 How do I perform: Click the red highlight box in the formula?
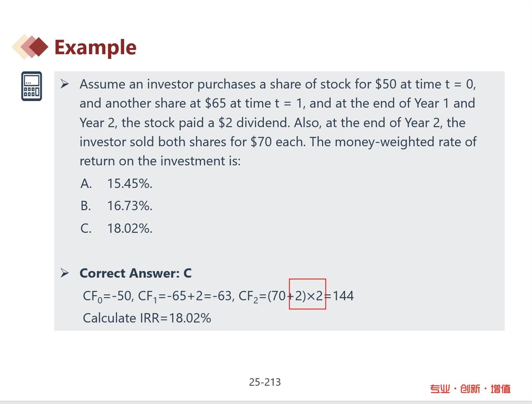(307, 294)
